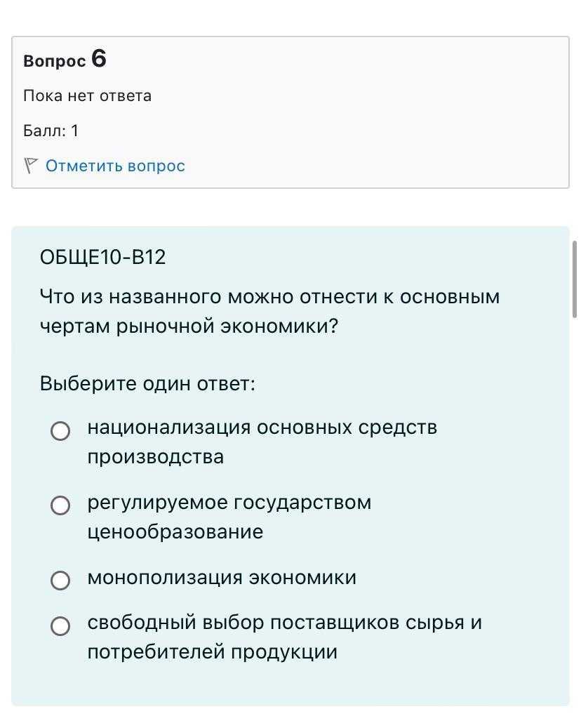Click the question code ОБЩЕ10-В12
581x728 pixels.
(103, 258)
